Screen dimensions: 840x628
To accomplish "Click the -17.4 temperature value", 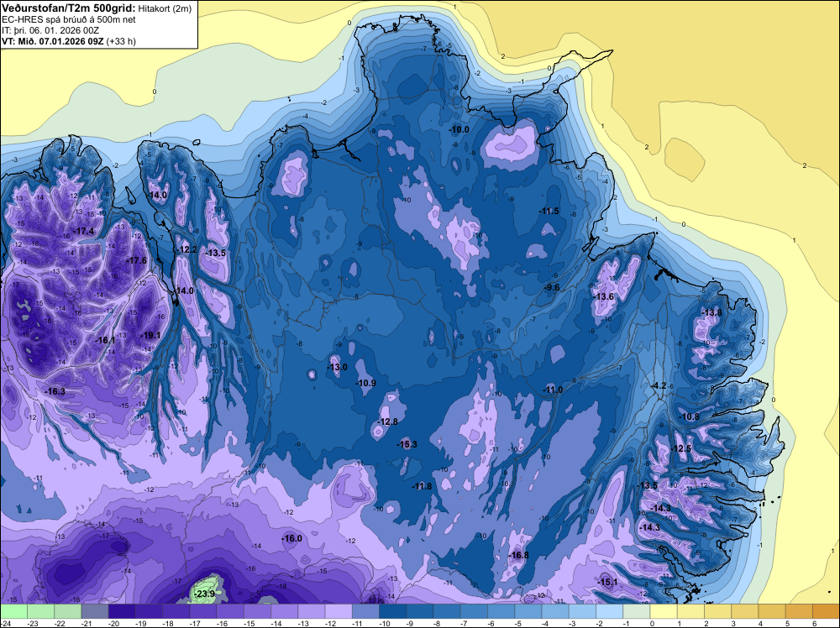I will point(83,231).
